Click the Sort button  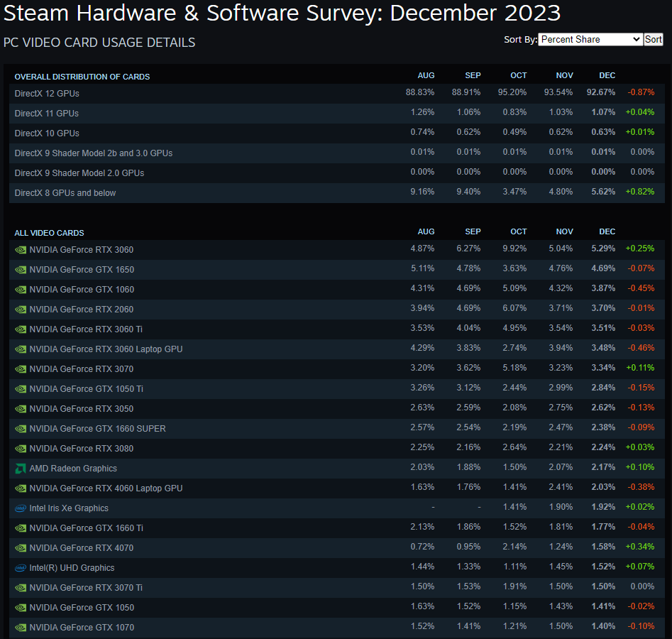pyautogui.click(x=653, y=40)
